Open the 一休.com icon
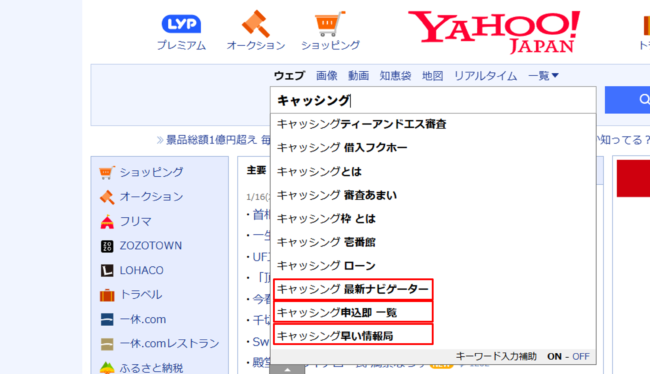This screenshot has height=374, width=650. click(x=107, y=319)
